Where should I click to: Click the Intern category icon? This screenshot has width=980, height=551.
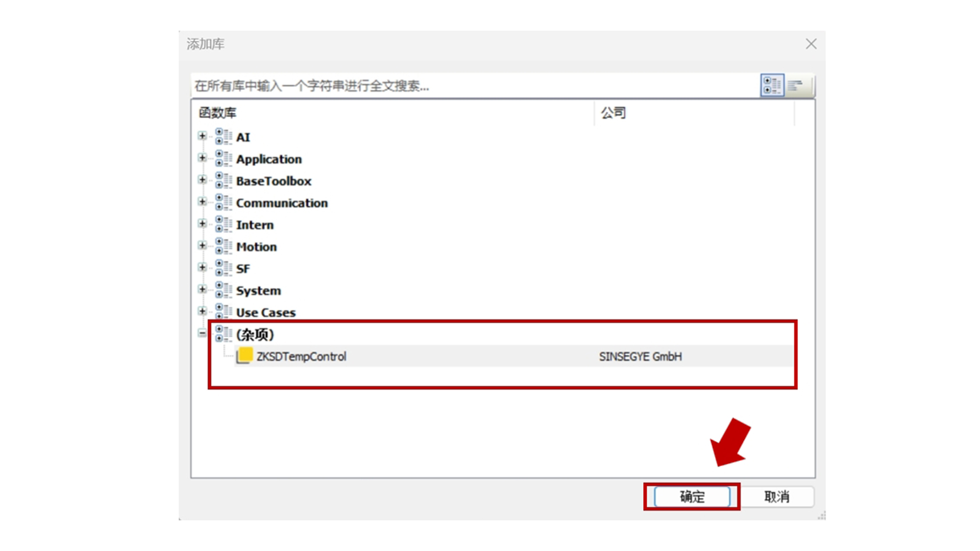[223, 224]
